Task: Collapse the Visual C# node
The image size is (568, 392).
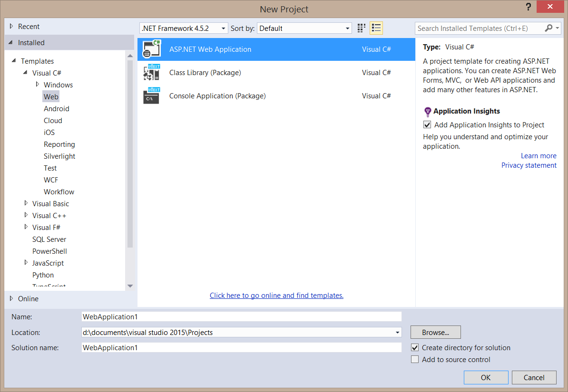Action: click(25, 72)
